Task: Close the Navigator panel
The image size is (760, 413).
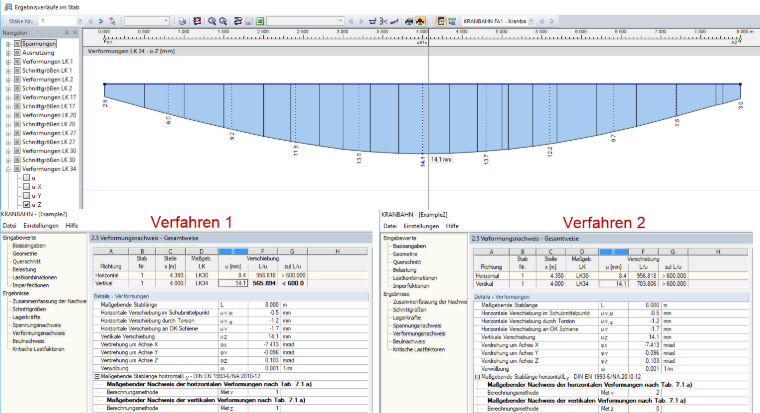Action: (75, 32)
